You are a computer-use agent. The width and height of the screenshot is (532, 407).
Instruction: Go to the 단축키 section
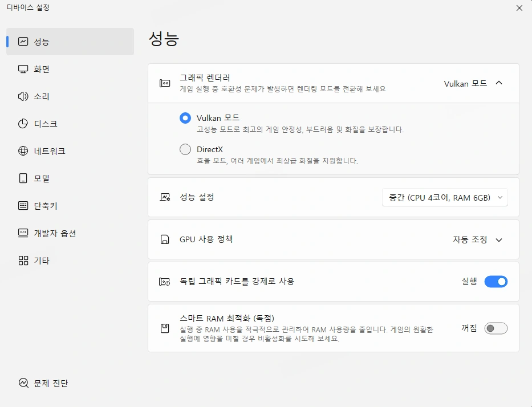70,206
